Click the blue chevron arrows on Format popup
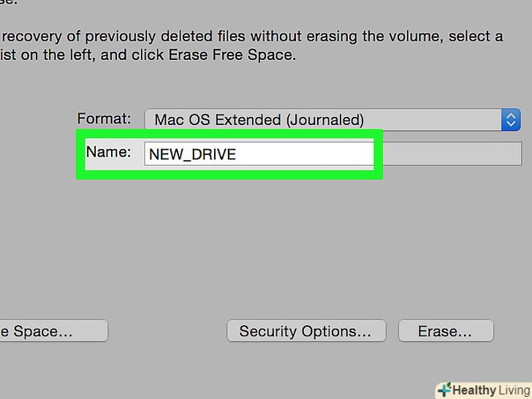 pyautogui.click(x=510, y=120)
